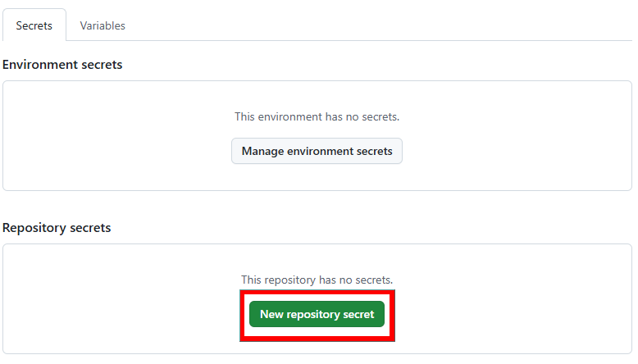The width and height of the screenshot is (638, 364).
Task: Select the Secrets tab
Action: tap(34, 25)
